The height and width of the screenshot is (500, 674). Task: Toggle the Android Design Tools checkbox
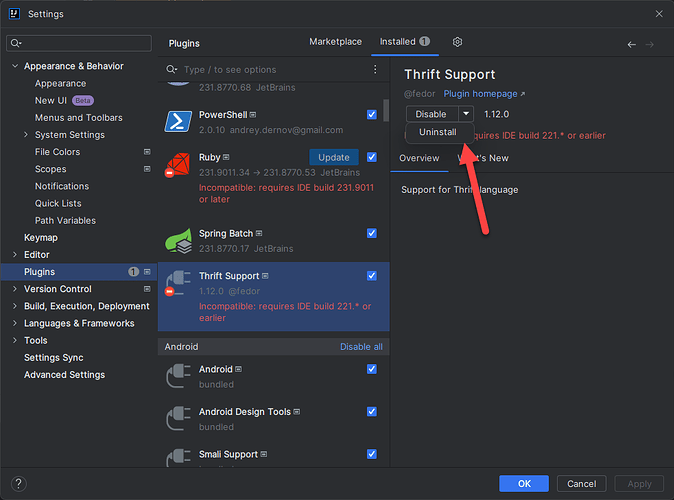coord(372,412)
